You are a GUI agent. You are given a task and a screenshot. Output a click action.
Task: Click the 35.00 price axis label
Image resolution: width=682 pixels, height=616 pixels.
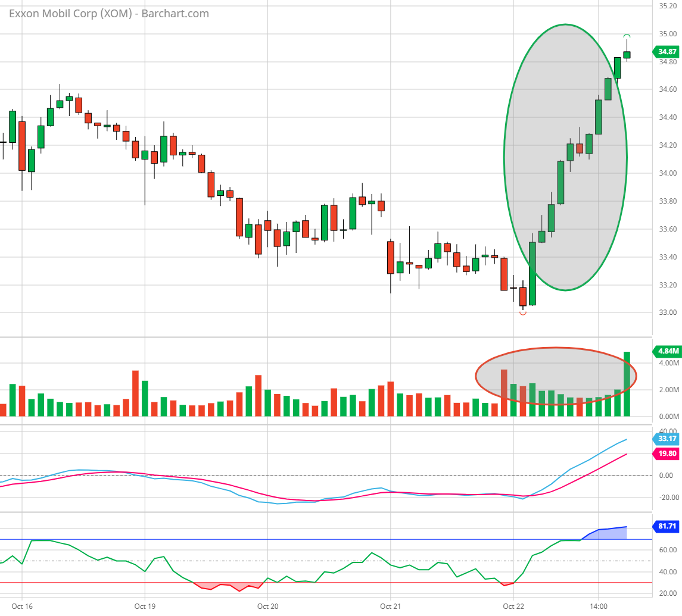[668, 33]
